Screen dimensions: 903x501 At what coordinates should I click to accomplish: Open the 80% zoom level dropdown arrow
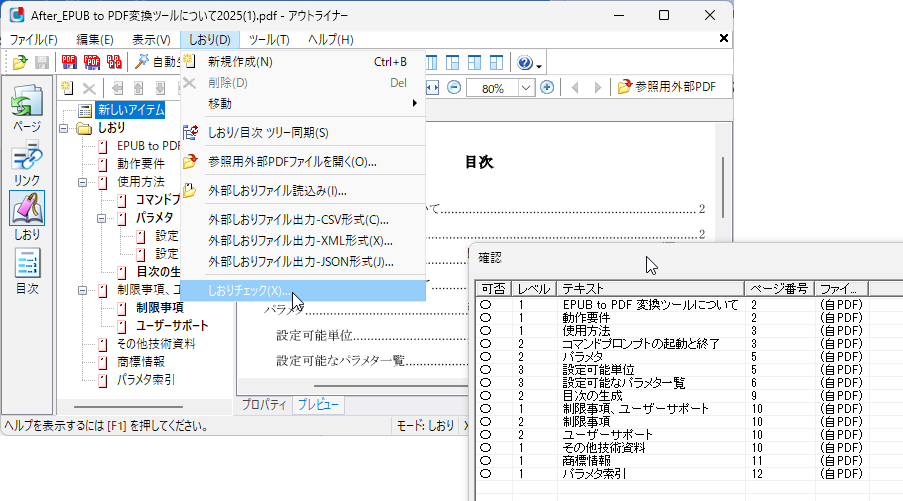[x=525, y=88]
